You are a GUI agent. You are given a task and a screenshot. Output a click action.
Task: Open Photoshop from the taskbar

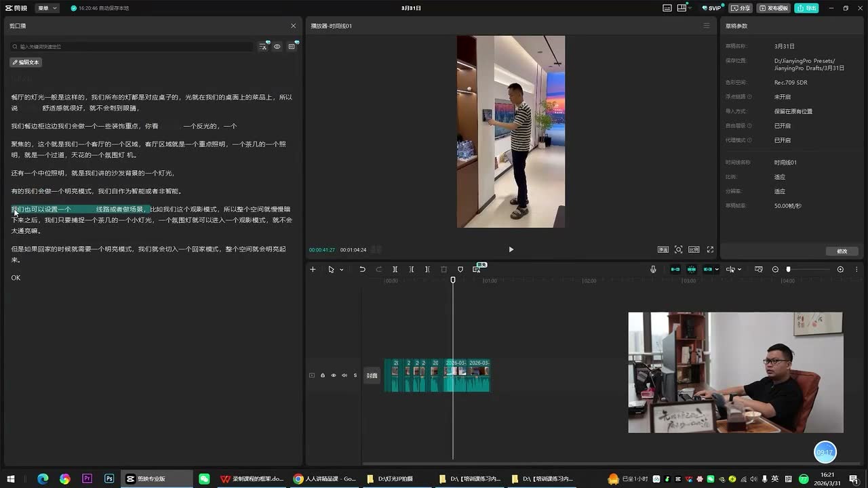point(109,479)
